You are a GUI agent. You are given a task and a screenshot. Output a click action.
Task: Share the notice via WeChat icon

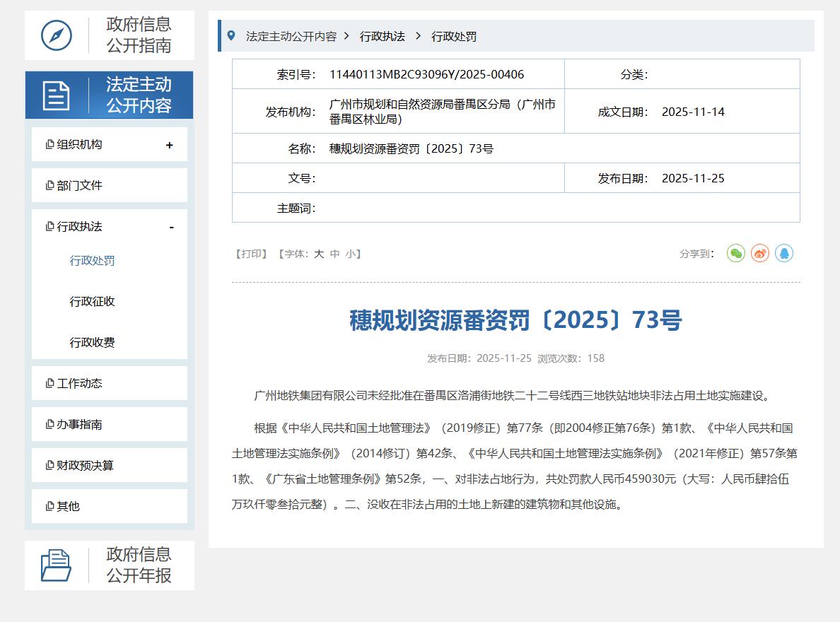pos(736,253)
